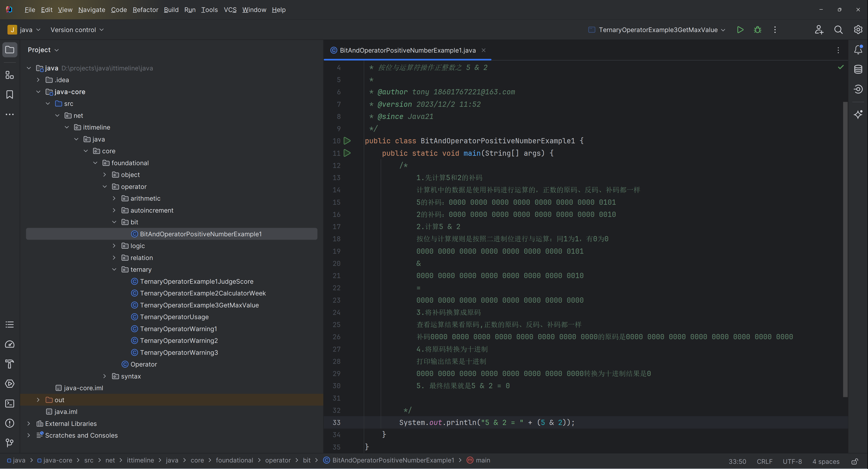Open the Bookmarks tool window icon
The height and width of the screenshot is (469, 868).
tap(10, 95)
